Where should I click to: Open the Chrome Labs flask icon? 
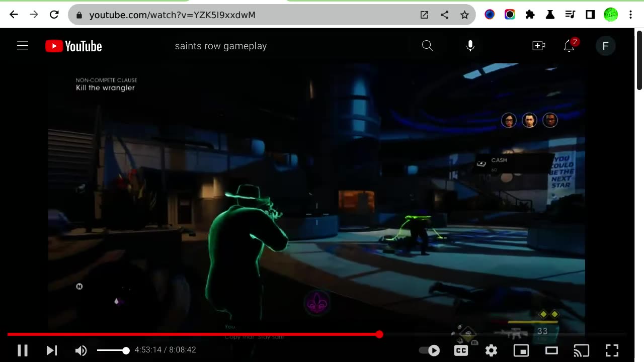[550, 15]
